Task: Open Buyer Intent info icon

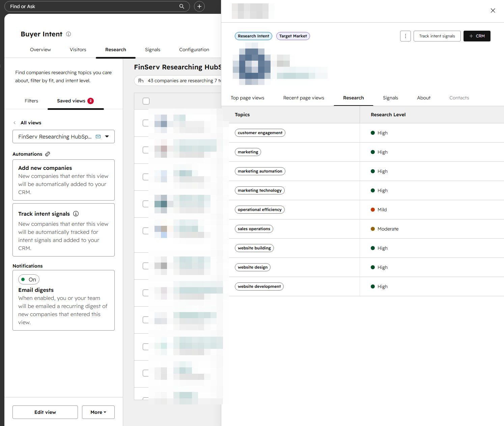Action: click(x=68, y=34)
